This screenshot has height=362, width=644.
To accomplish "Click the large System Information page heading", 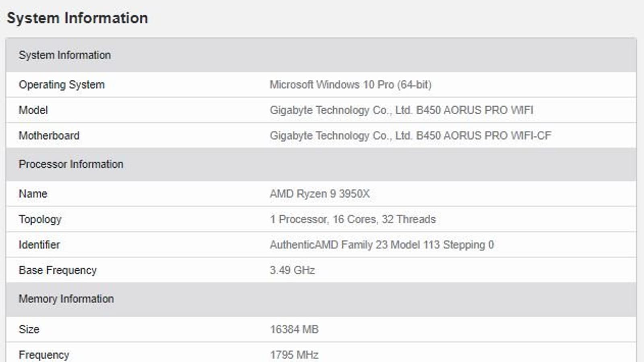I will (x=77, y=18).
